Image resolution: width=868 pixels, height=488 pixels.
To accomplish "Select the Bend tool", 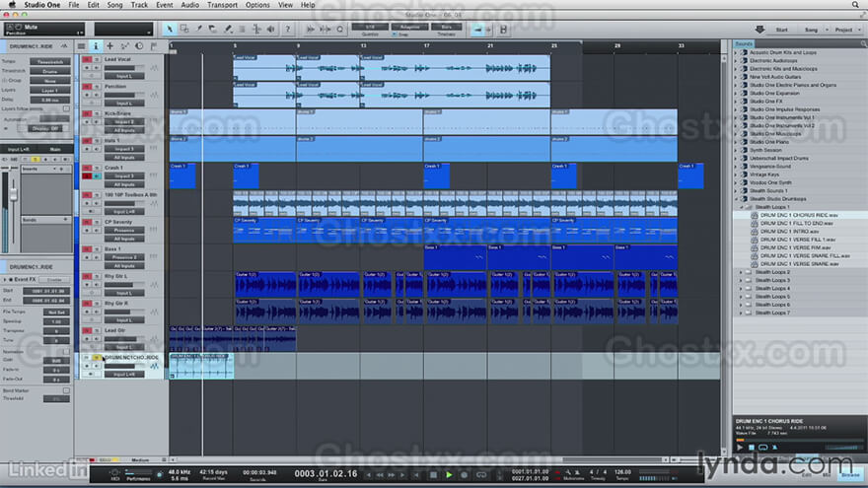I will click(x=256, y=30).
